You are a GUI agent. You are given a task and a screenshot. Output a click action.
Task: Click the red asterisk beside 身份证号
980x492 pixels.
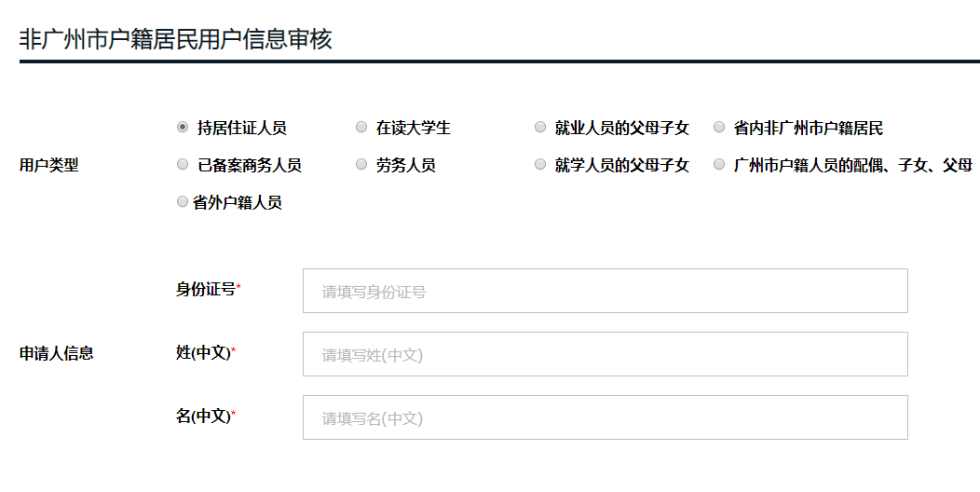click(238, 286)
